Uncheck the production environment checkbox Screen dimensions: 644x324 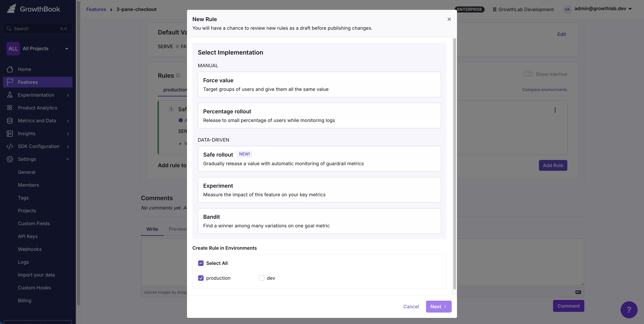pyautogui.click(x=201, y=278)
